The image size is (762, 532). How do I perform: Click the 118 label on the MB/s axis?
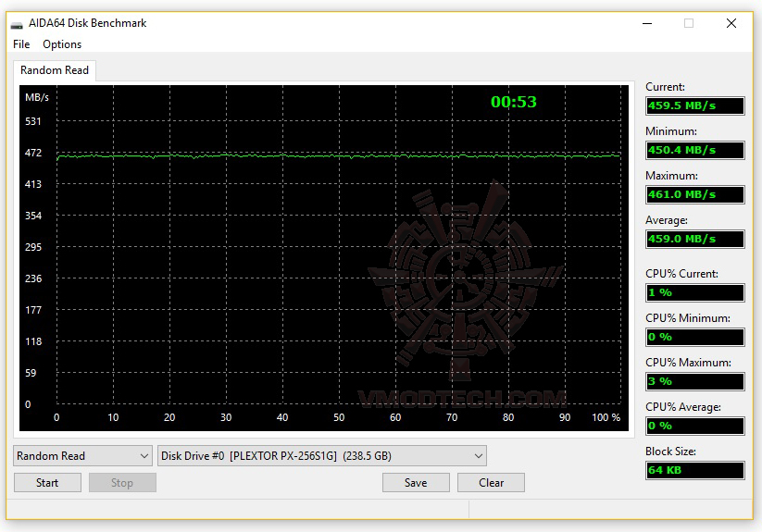pos(33,341)
